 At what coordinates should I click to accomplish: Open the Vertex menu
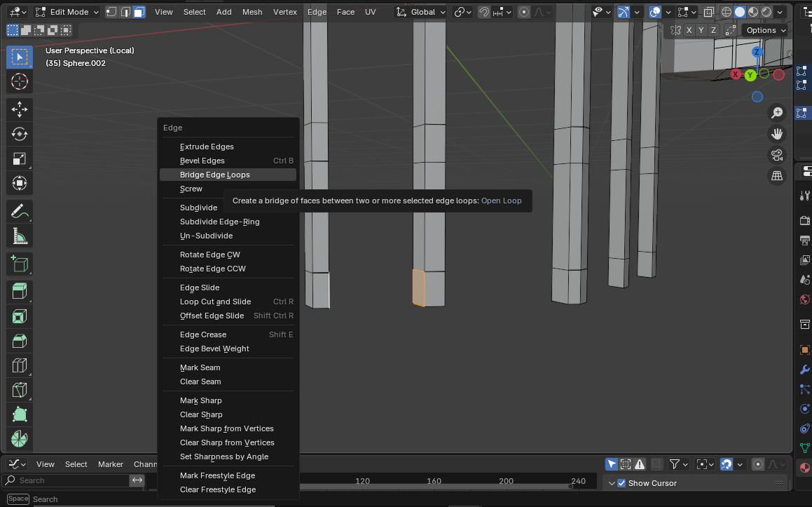[x=285, y=12]
